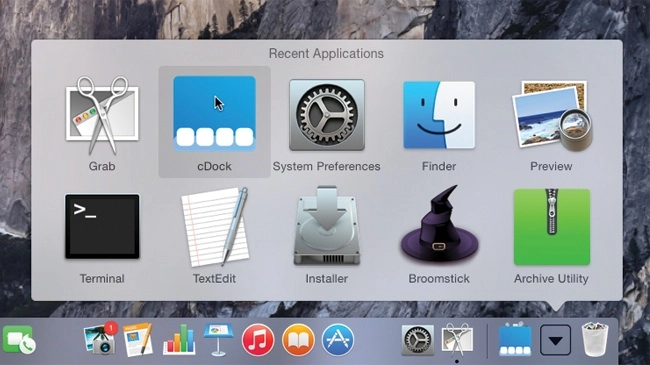Open the App Store in Dock
This screenshot has width=650, height=365.
coord(338,340)
